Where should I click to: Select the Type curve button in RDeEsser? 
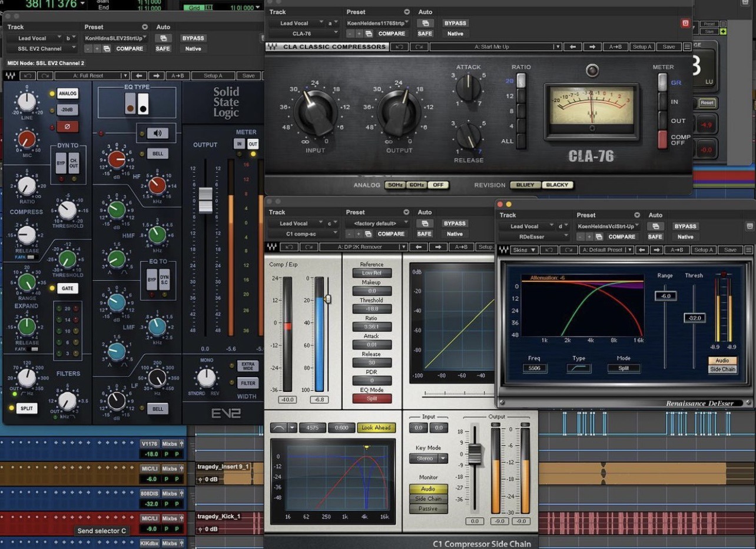tap(579, 368)
